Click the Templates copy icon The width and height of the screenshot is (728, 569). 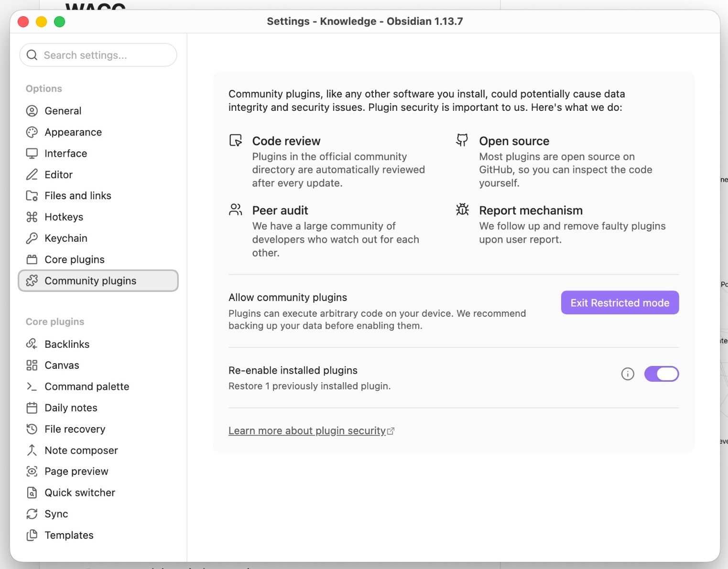tap(32, 535)
